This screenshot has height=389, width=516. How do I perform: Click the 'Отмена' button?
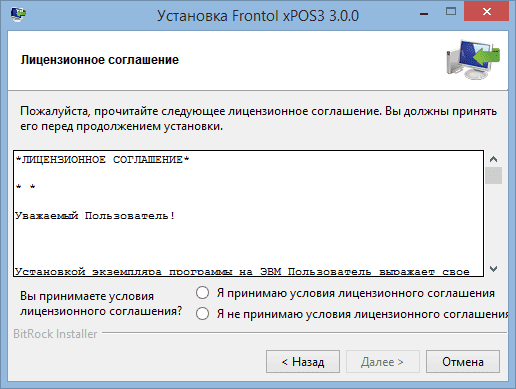[x=463, y=361]
